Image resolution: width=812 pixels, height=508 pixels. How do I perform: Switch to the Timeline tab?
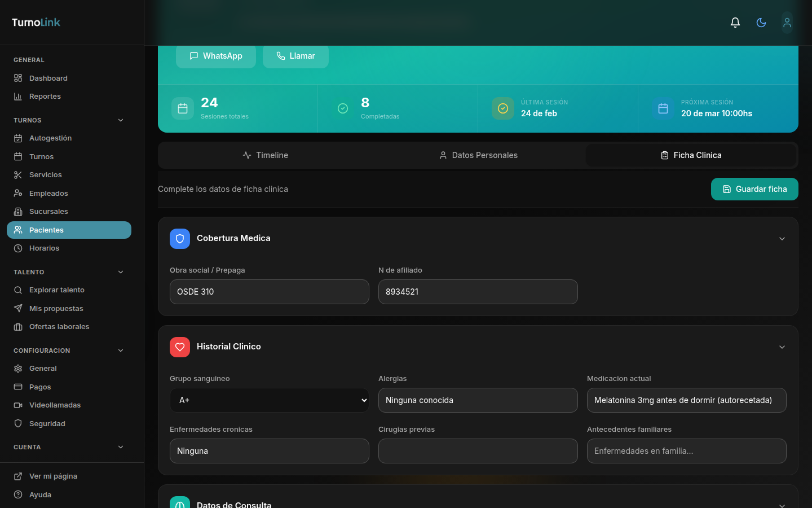(265, 155)
